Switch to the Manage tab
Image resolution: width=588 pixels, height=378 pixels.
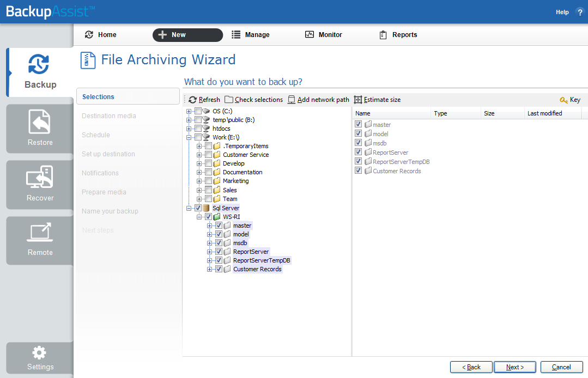(x=251, y=35)
